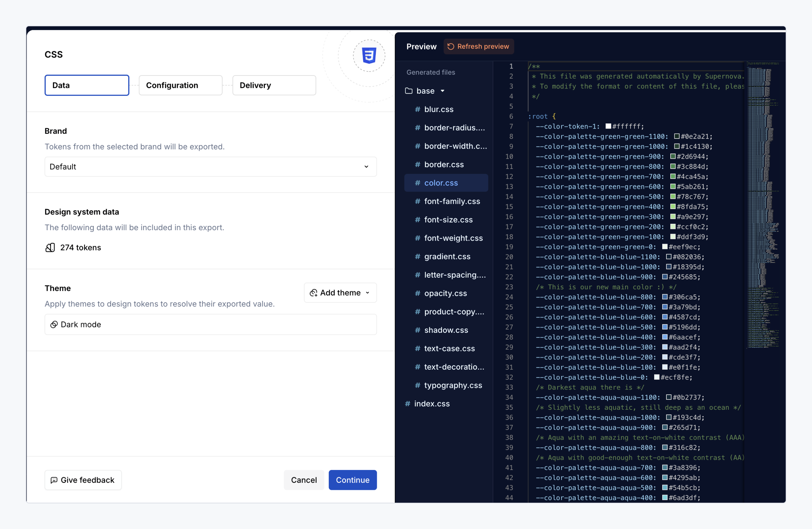Click the refresh arrow icon in Refresh preview
Viewport: 812px width, 529px height.
[451, 46]
